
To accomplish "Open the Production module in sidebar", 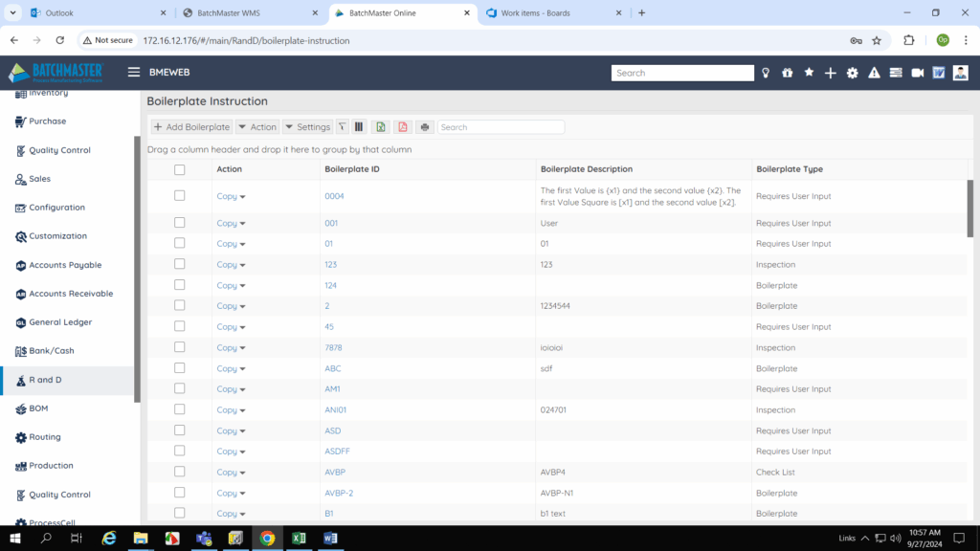I will coord(51,466).
